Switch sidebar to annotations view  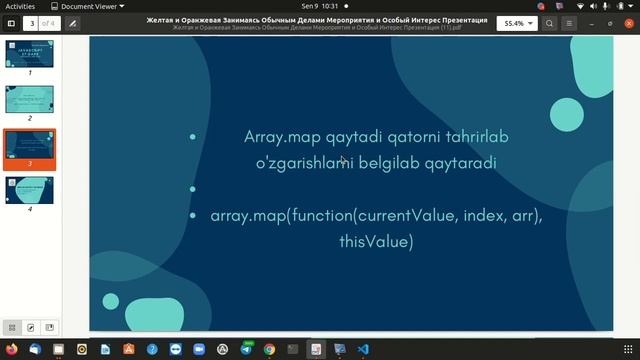31,328
